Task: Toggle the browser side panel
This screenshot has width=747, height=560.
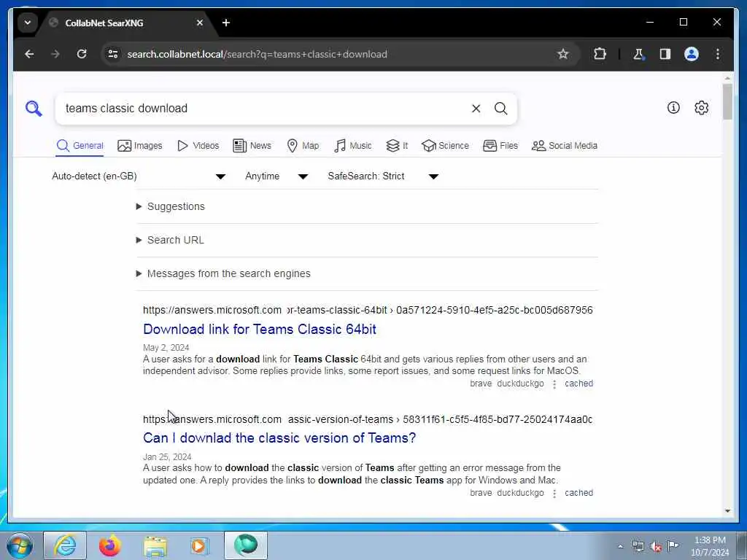Action: pos(665,54)
